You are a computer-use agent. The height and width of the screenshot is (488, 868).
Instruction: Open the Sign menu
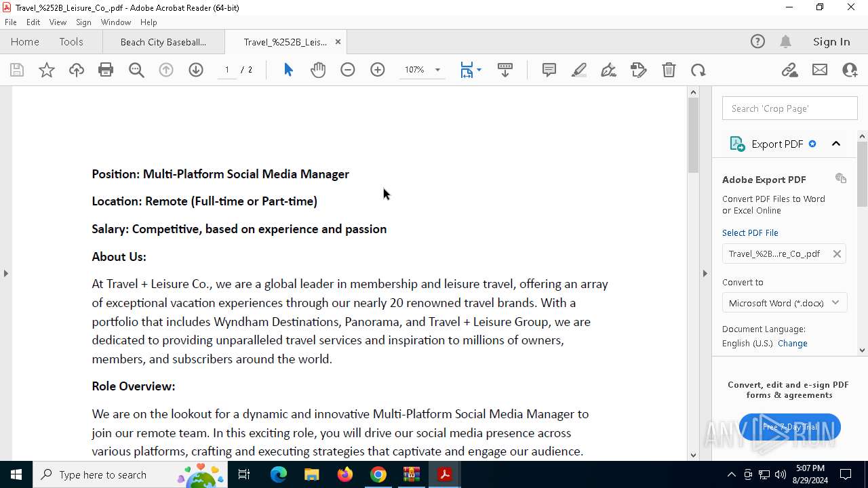pyautogui.click(x=83, y=22)
